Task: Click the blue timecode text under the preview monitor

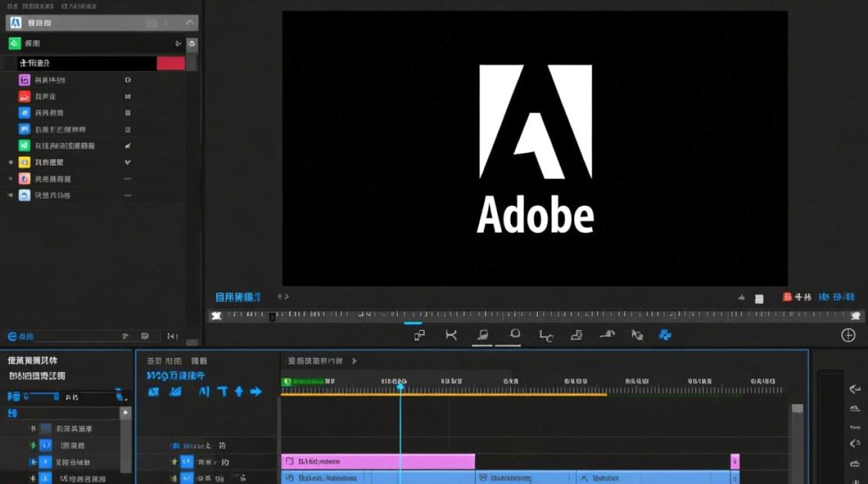Action: [238, 297]
